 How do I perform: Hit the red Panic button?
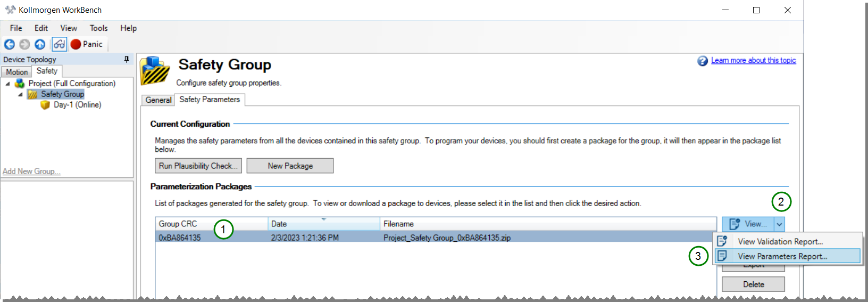(x=87, y=44)
